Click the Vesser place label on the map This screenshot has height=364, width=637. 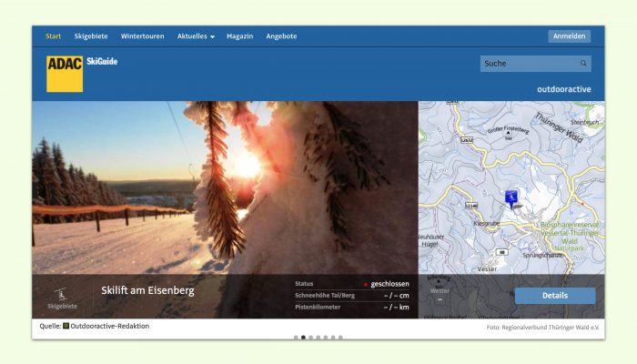pos(487,269)
